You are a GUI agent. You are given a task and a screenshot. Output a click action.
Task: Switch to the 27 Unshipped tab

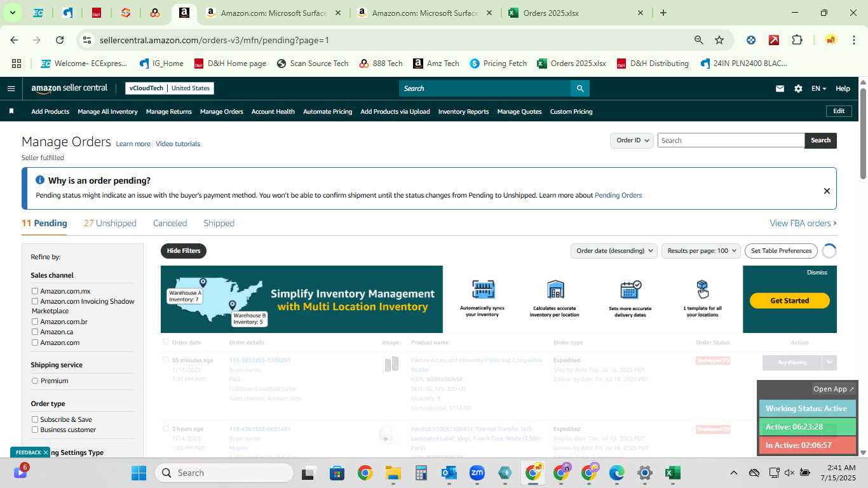point(110,223)
